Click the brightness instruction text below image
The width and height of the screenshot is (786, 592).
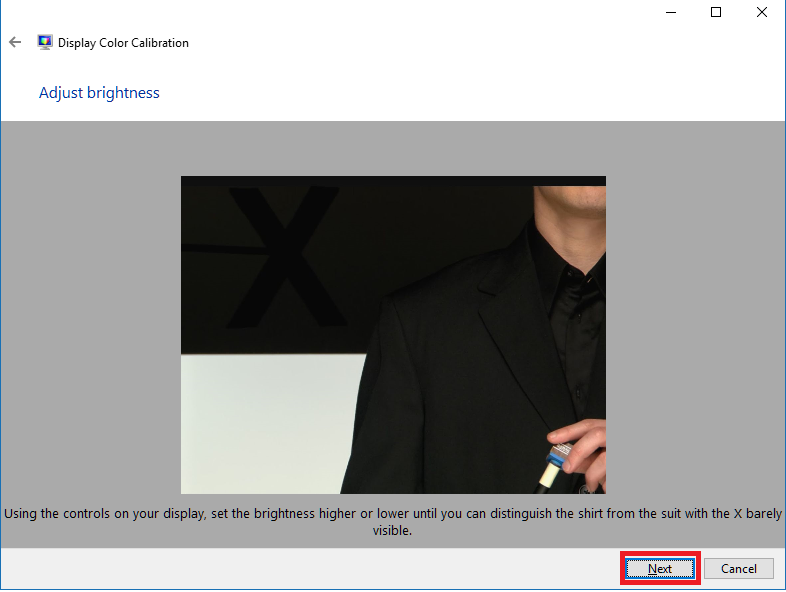point(393,522)
